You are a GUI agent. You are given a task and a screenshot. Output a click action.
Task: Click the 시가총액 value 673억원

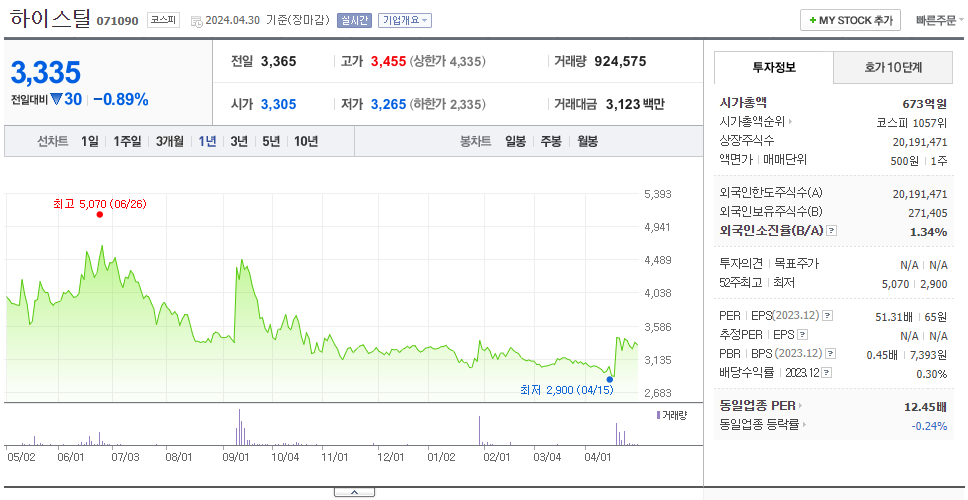tap(925, 104)
